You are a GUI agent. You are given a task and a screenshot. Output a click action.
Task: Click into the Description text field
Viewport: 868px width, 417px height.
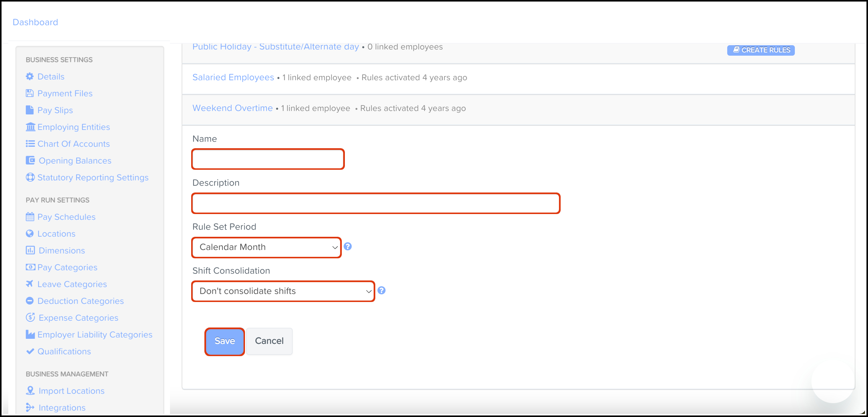(x=376, y=203)
